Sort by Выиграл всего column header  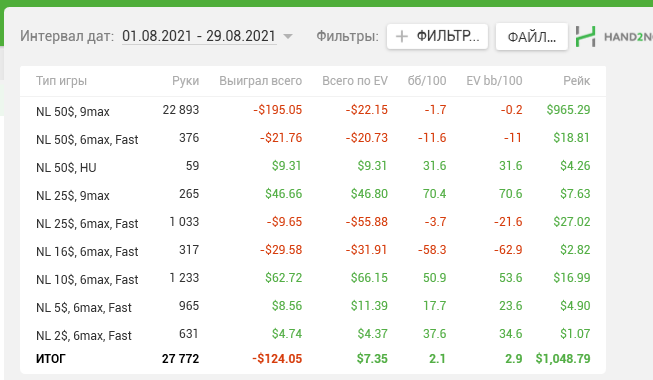tap(260, 80)
